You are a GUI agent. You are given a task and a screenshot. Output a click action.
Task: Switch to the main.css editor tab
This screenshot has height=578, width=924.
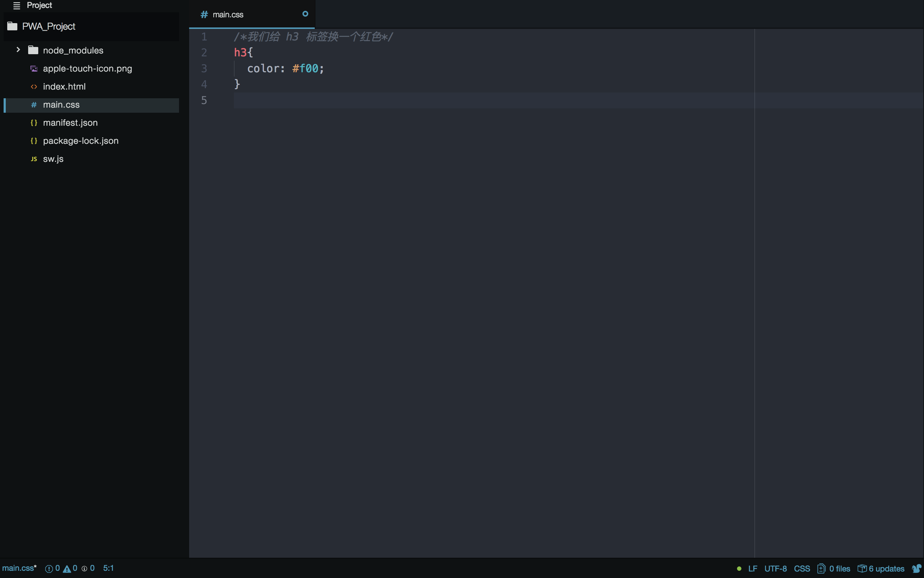(252, 14)
